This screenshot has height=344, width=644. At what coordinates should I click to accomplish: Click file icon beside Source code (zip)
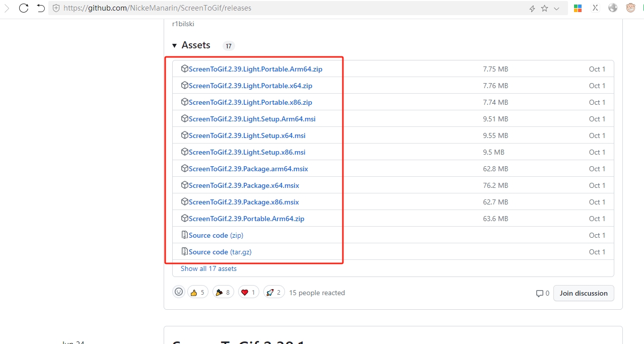[x=184, y=235]
